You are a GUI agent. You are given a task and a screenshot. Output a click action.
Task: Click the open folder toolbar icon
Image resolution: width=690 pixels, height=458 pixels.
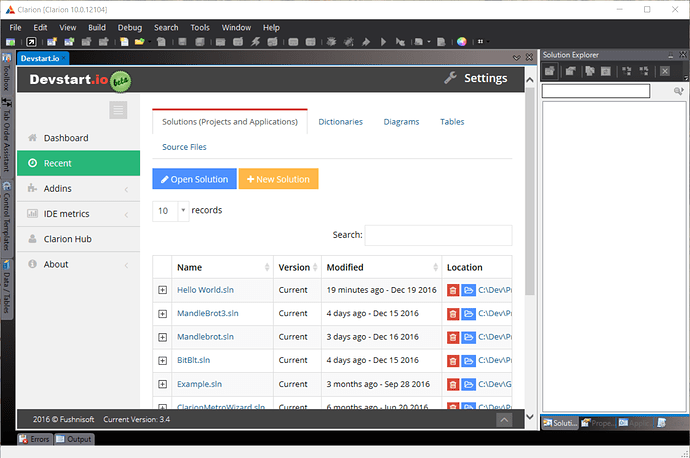[x=139, y=42]
